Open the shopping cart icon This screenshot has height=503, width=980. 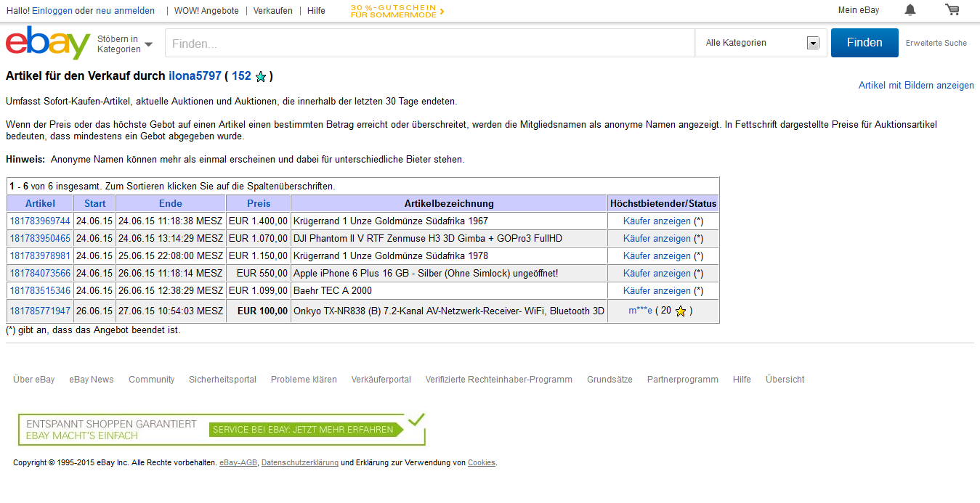click(952, 10)
